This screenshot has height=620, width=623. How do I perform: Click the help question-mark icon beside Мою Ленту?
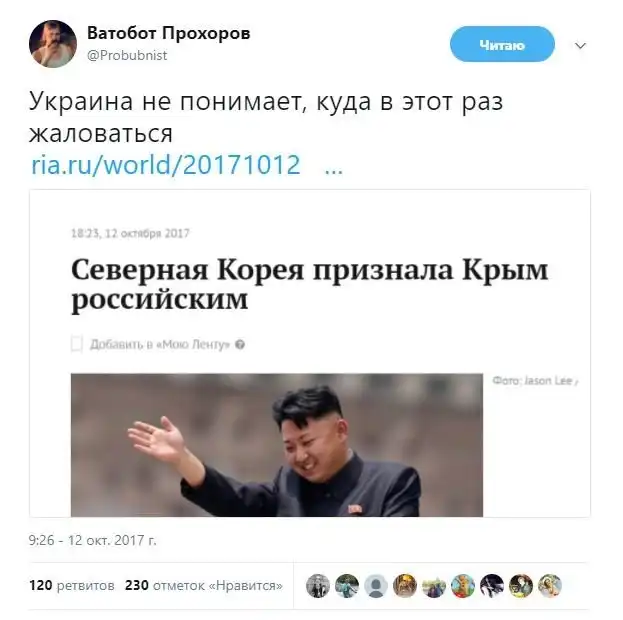coord(240,344)
